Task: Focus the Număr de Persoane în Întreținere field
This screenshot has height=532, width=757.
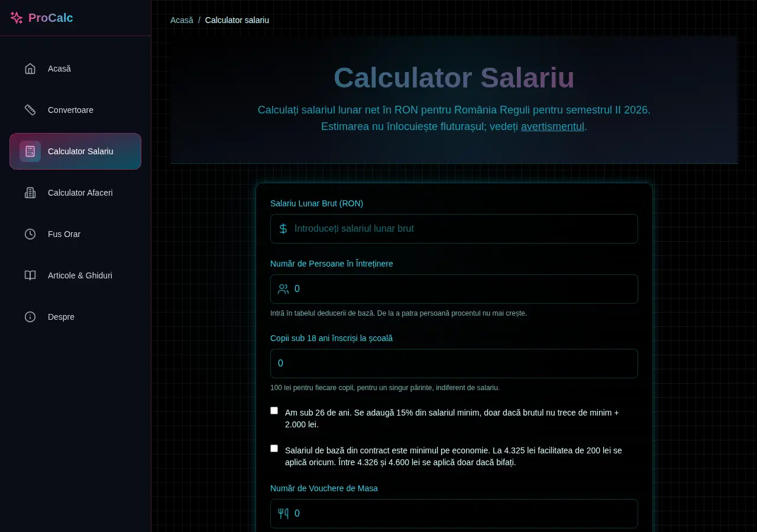Action: (x=454, y=289)
